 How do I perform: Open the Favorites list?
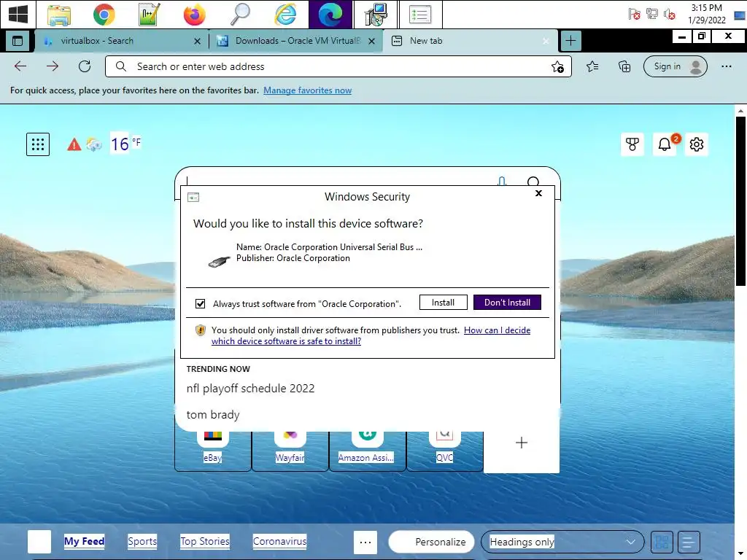click(592, 66)
